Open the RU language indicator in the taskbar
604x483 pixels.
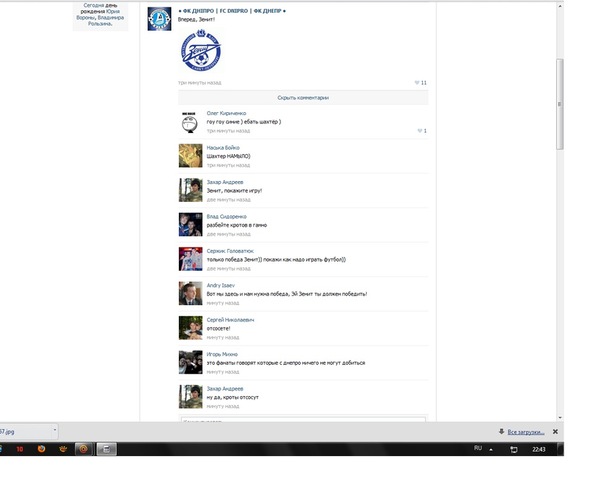pyautogui.click(x=477, y=449)
